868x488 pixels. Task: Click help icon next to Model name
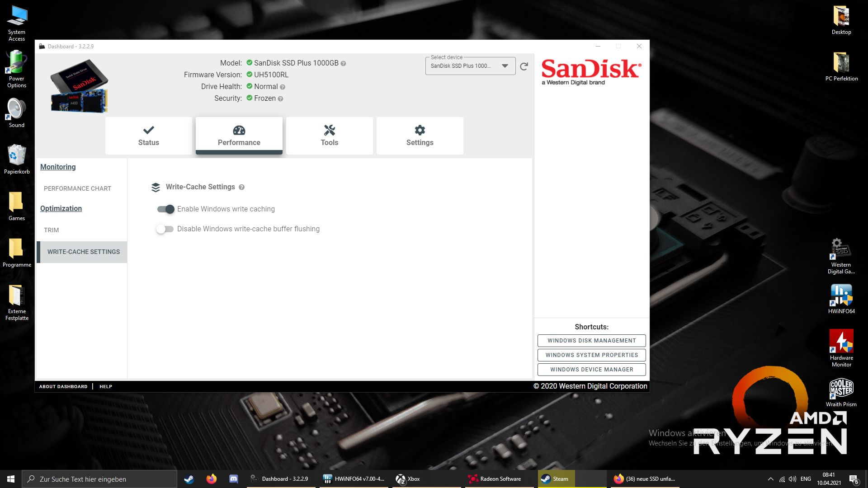click(343, 64)
